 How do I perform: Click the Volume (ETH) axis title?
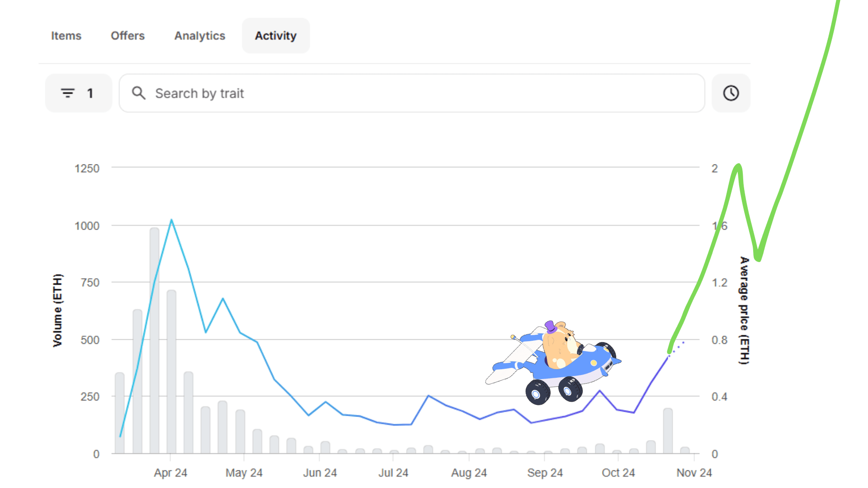(57, 310)
